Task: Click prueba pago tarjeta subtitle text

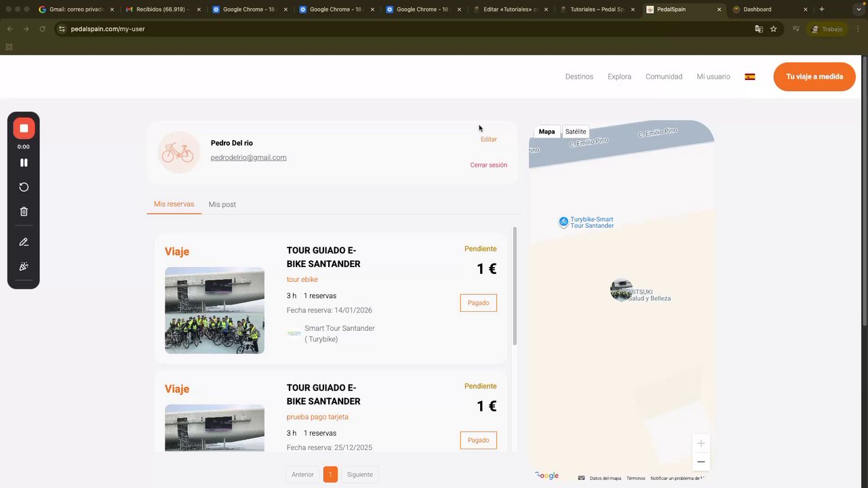Action: point(317,417)
